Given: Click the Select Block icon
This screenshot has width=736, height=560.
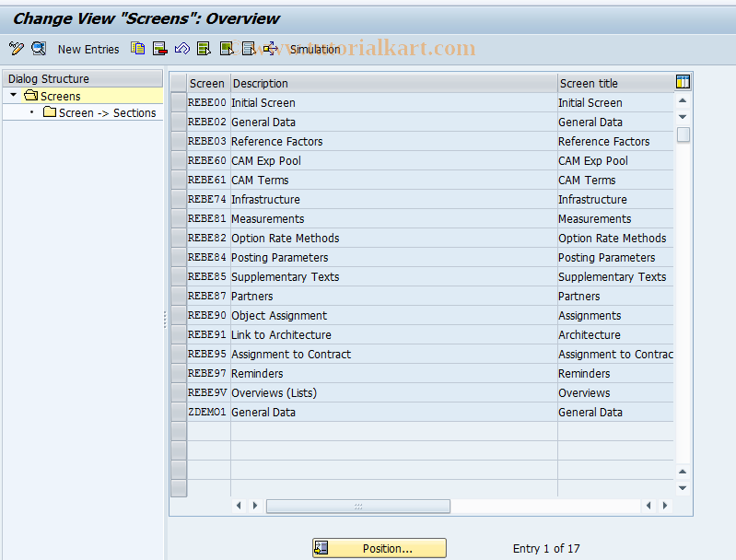Looking at the screenshot, I should pos(227,48).
